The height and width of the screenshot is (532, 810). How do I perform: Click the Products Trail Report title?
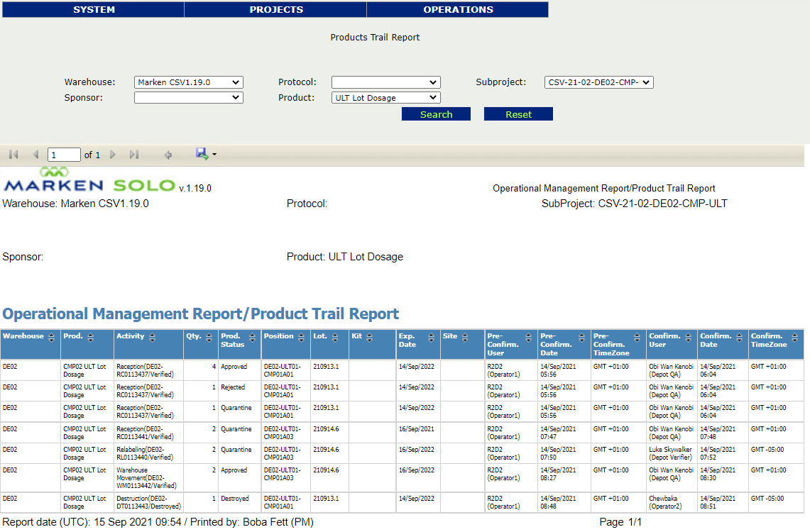pyautogui.click(x=375, y=37)
